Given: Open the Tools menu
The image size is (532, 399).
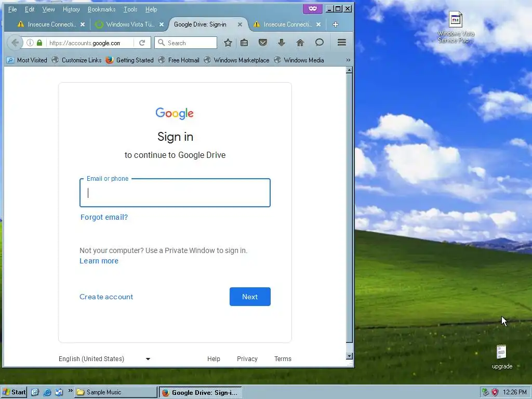Looking at the screenshot, I should tap(130, 9).
